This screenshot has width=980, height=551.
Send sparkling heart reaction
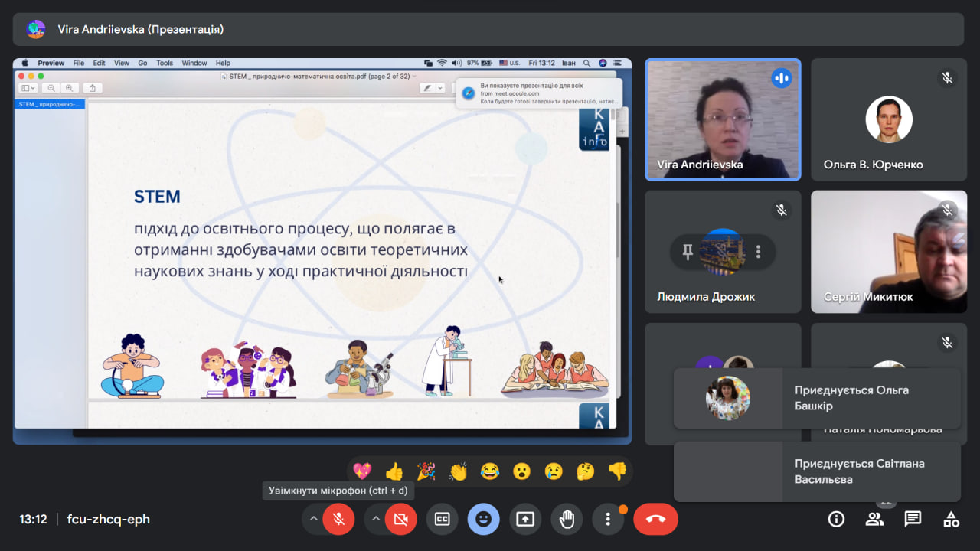(x=362, y=471)
